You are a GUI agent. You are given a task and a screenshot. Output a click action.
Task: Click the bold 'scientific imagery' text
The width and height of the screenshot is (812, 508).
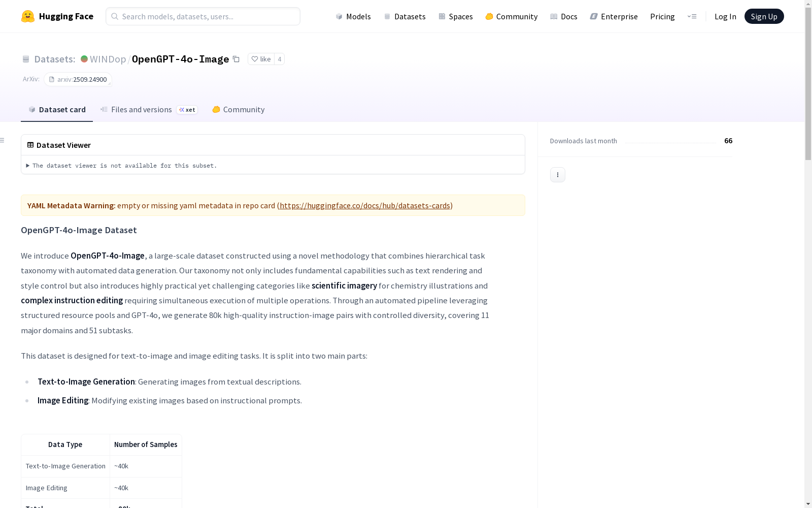point(344,285)
